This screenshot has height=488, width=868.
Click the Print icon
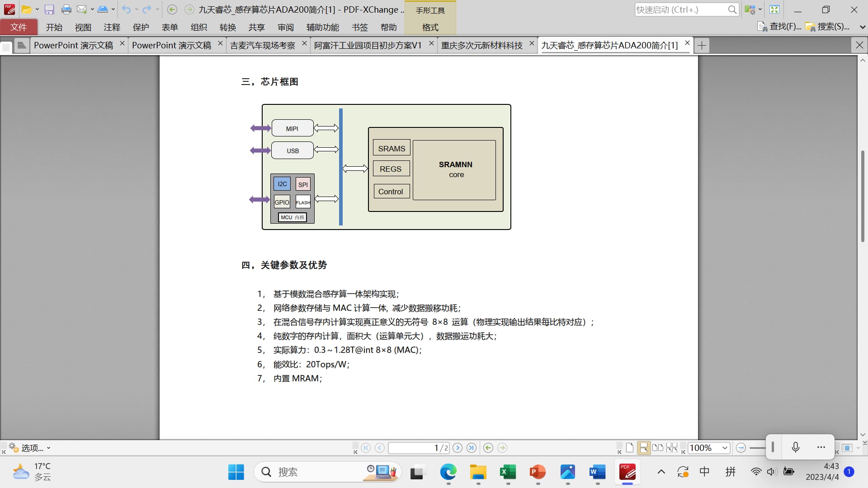click(x=66, y=9)
